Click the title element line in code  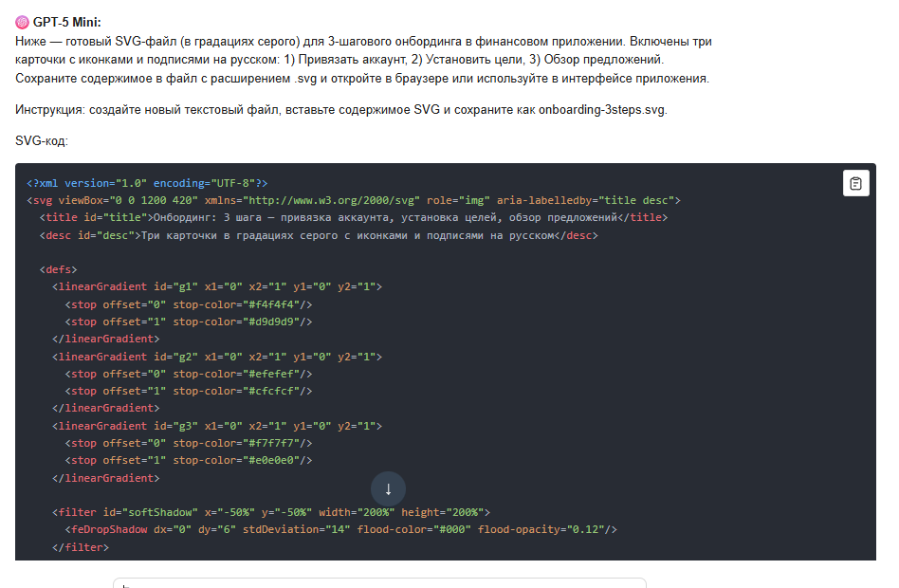point(353,217)
